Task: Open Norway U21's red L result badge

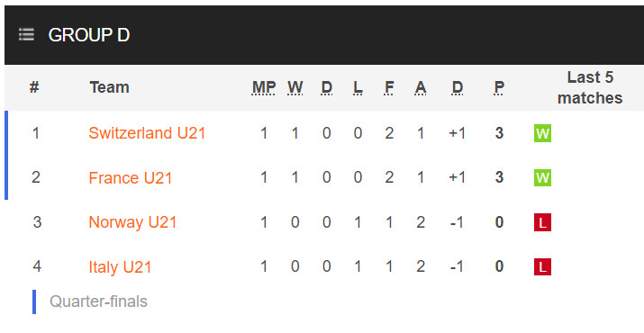Action: (542, 222)
